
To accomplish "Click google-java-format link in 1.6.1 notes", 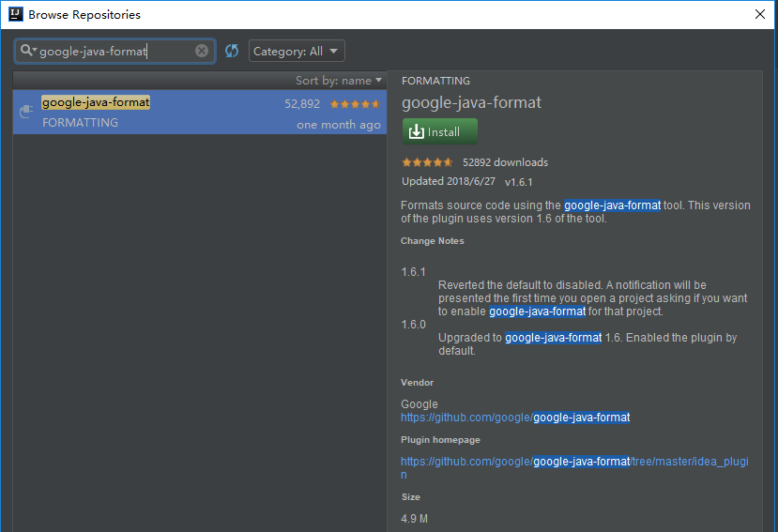I will (537, 312).
